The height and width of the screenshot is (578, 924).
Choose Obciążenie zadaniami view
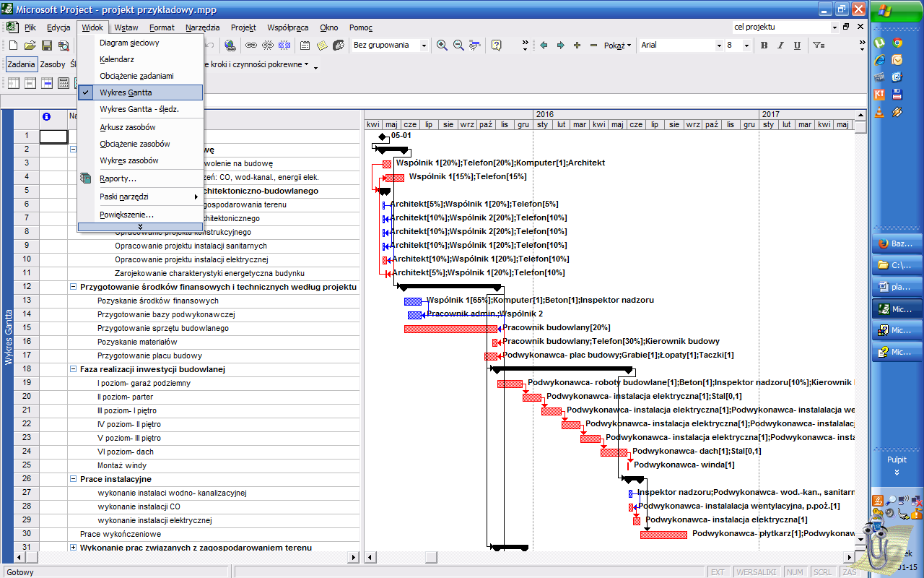[140, 76]
